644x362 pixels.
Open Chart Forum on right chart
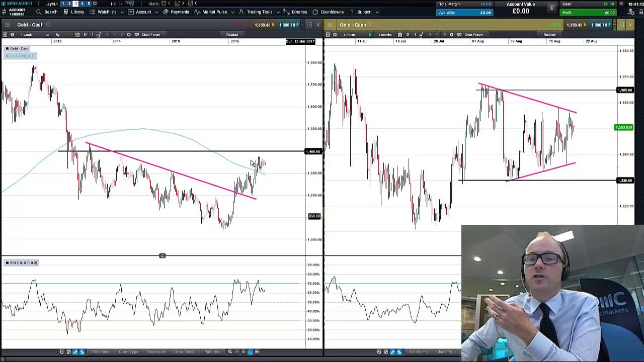coord(470,35)
